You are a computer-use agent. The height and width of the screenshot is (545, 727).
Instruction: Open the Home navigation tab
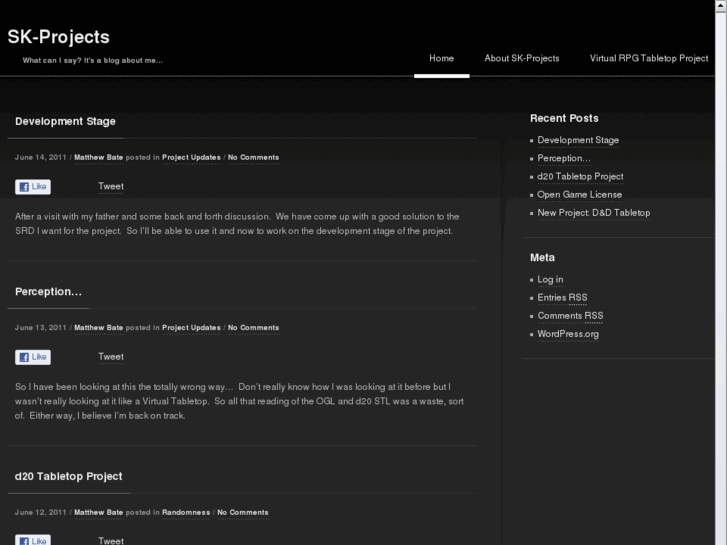click(x=441, y=58)
